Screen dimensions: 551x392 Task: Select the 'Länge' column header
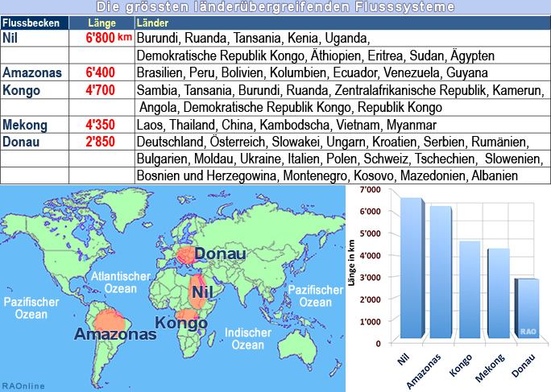click(x=102, y=23)
